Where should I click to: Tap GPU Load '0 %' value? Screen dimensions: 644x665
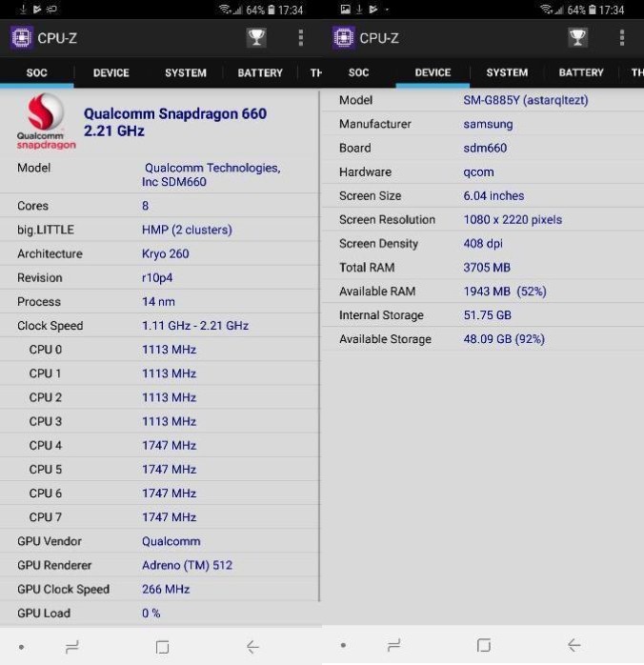tap(151, 614)
